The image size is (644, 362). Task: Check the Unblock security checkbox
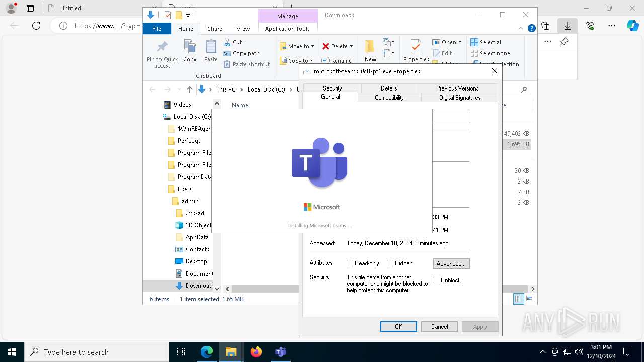click(436, 280)
